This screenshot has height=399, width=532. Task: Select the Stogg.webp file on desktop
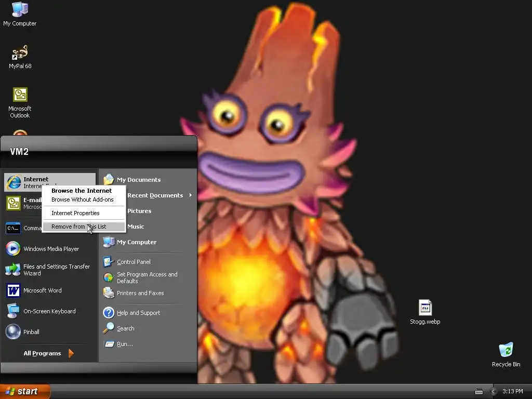[x=425, y=312]
